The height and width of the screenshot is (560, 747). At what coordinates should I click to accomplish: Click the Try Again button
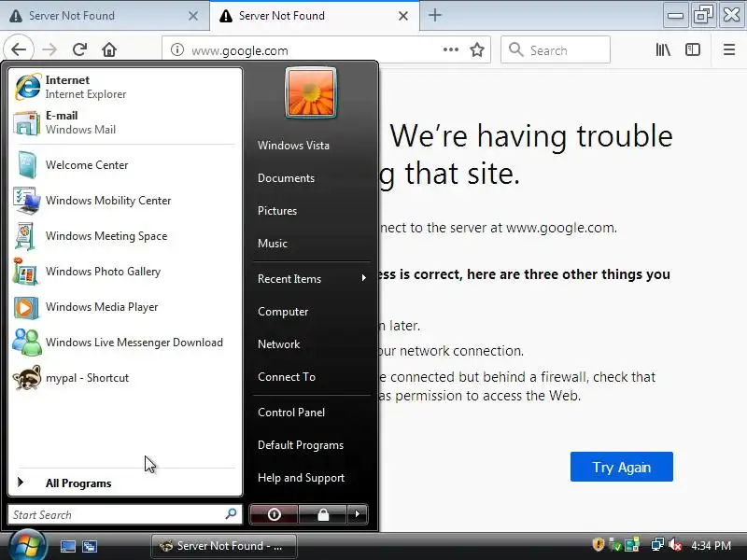click(622, 467)
